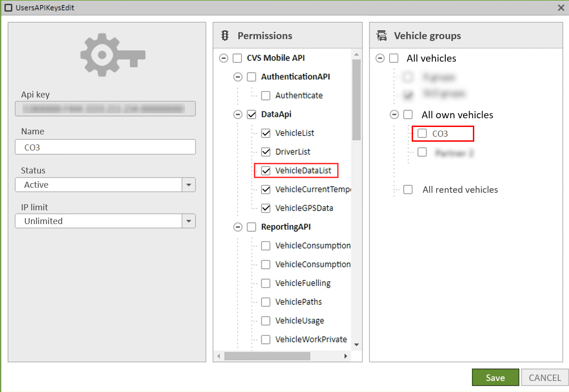Click the traffic light Permissions icon
This screenshot has width=569, height=392.
[225, 36]
